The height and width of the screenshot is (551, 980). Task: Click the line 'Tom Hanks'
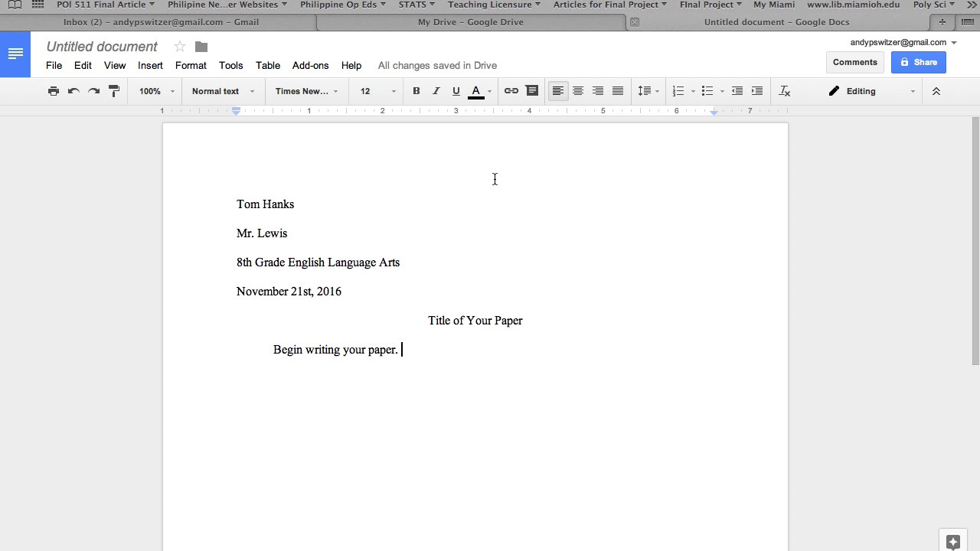(265, 204)
